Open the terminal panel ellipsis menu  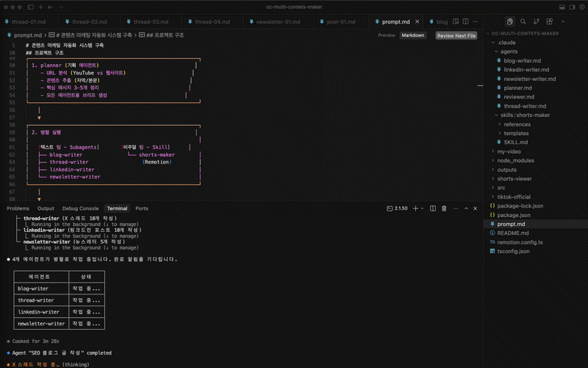[x=456, y=208]
